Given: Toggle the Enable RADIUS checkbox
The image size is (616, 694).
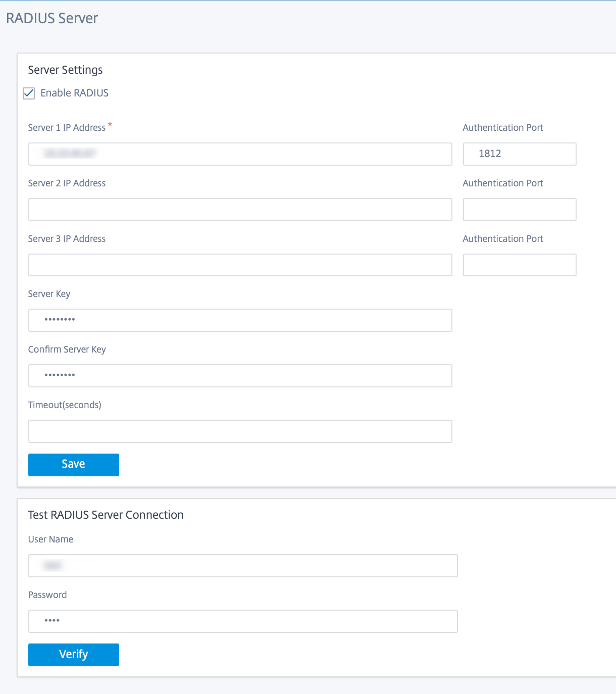Looking at the screenshot, I should 29,93.
